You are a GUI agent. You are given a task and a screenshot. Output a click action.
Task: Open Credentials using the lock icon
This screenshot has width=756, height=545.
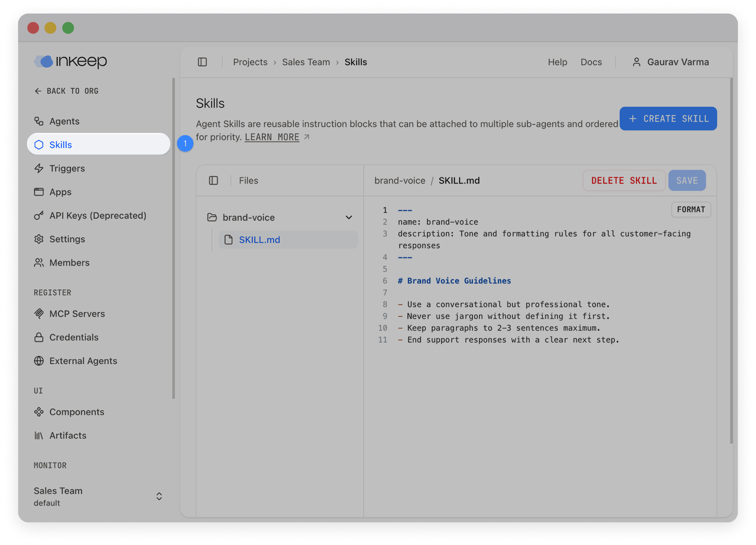tap(39, 337)
